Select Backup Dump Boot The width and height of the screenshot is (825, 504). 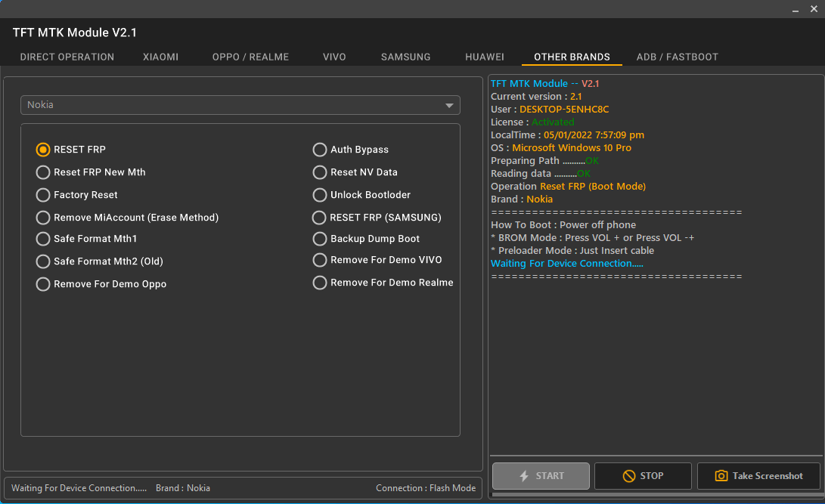pos(319,239)
